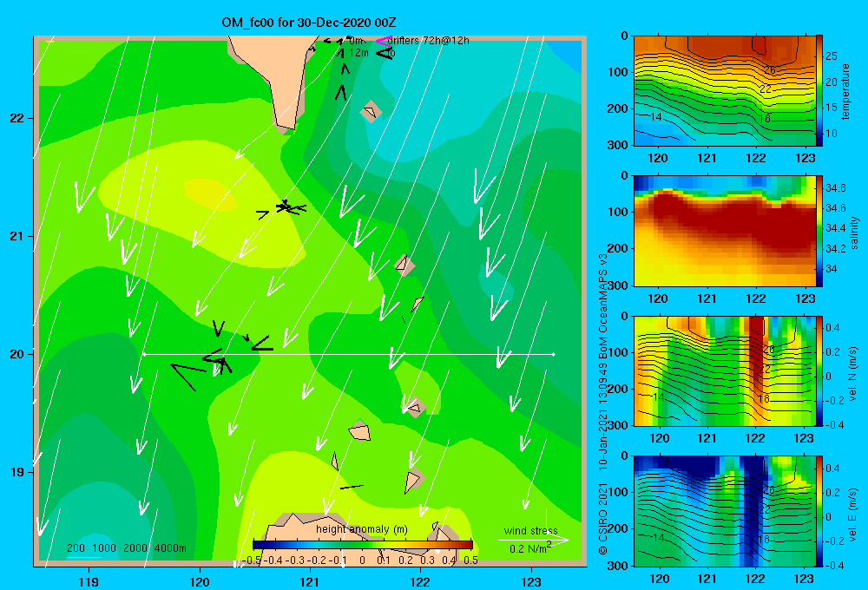Click the '0m' drifter depth legend label
The image size is (868, 590).
(356, 41)
